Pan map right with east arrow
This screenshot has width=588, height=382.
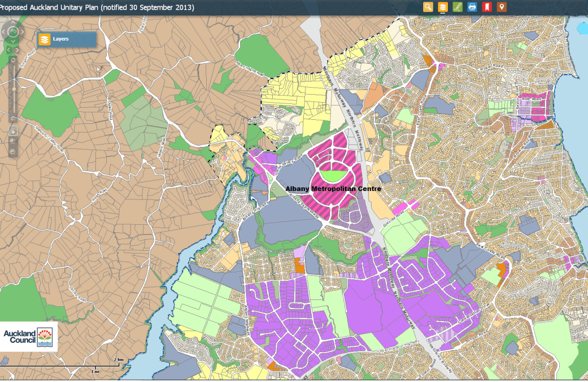22,32
